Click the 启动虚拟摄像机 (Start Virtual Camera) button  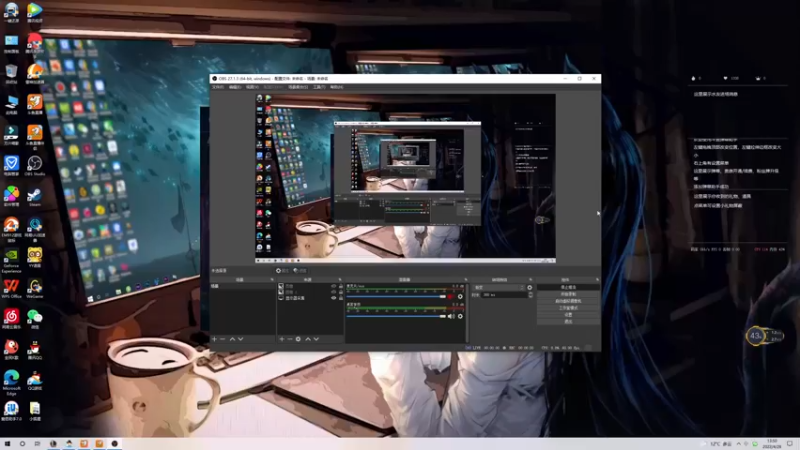coord(568,301)
